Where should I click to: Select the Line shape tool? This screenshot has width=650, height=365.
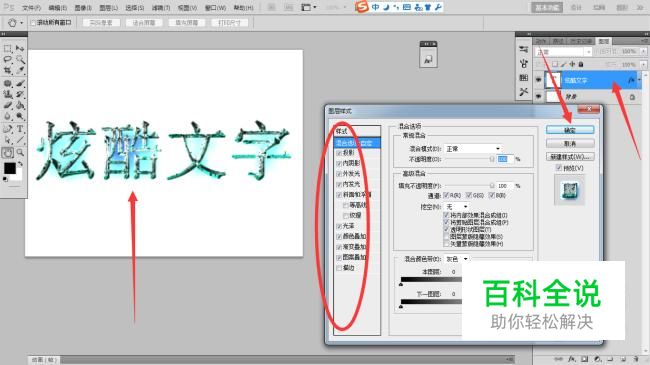tap(20, 140)
